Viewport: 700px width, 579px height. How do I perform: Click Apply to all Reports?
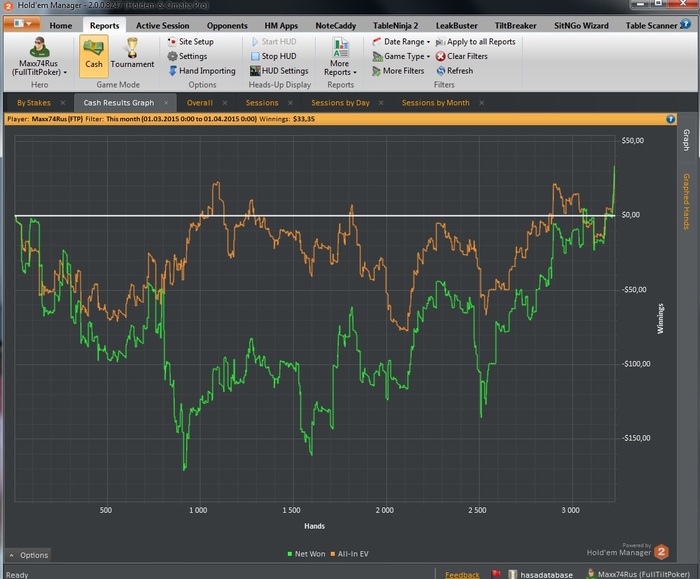coord(480,42)
